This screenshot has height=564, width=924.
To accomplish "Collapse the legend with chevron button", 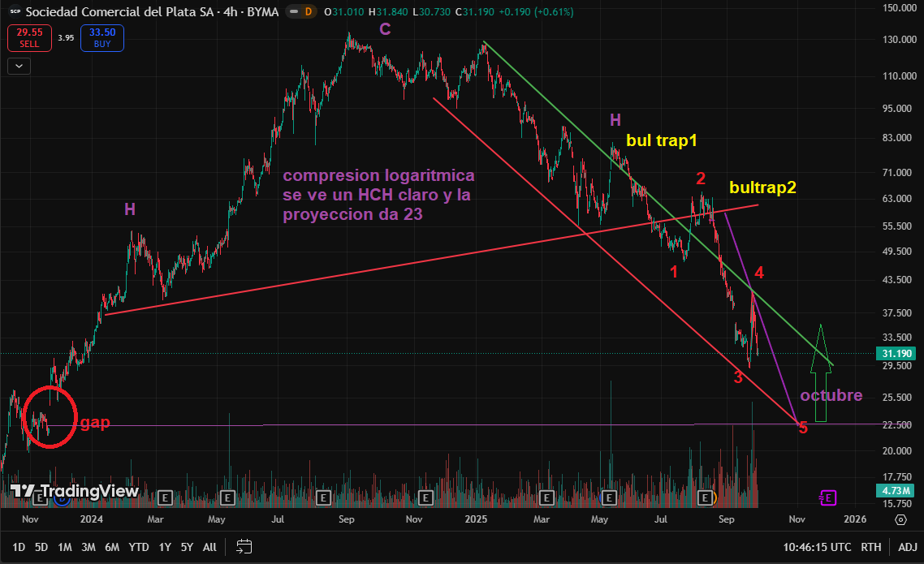I will click(x=19, y=66).
